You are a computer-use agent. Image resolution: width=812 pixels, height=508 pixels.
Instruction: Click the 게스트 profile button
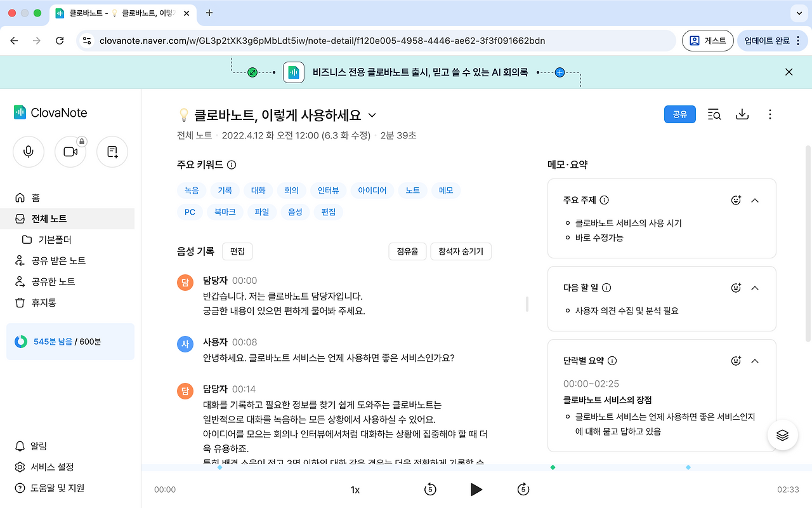(708, 41)
